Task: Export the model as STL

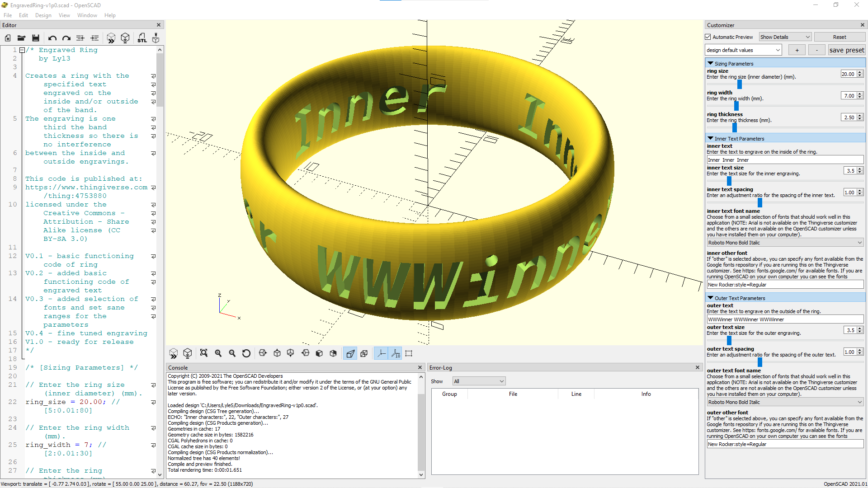Action: click(x=142, y=38)
